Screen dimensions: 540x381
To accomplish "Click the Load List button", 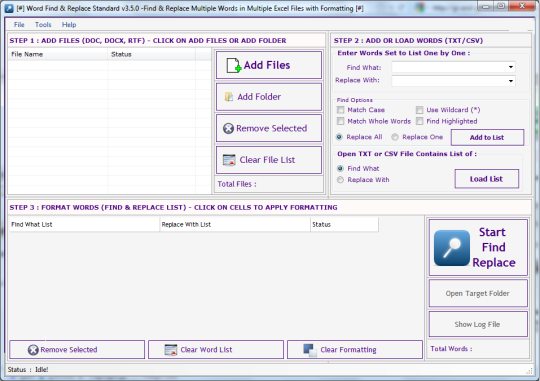I will [487, 179].
